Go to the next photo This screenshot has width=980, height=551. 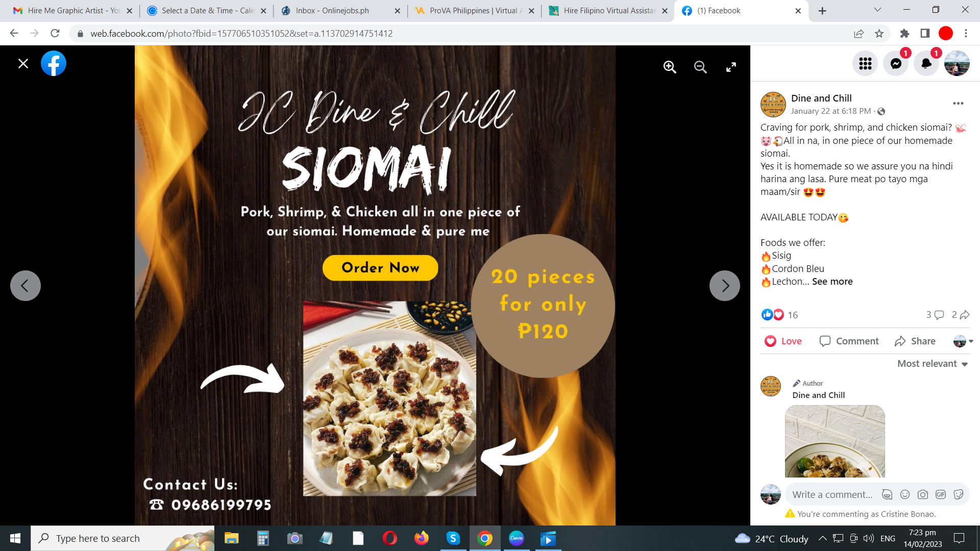725,286
